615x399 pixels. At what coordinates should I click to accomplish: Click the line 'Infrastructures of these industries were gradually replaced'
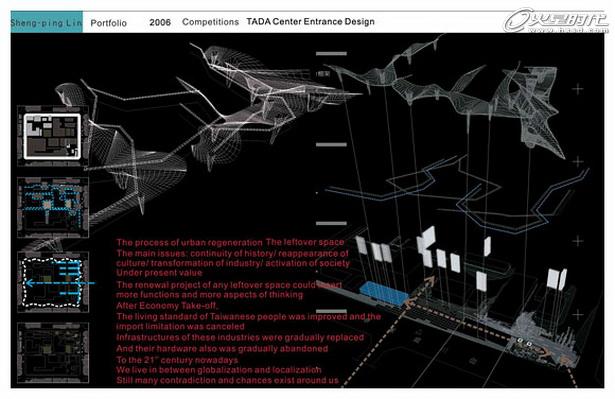coord(240,337)
